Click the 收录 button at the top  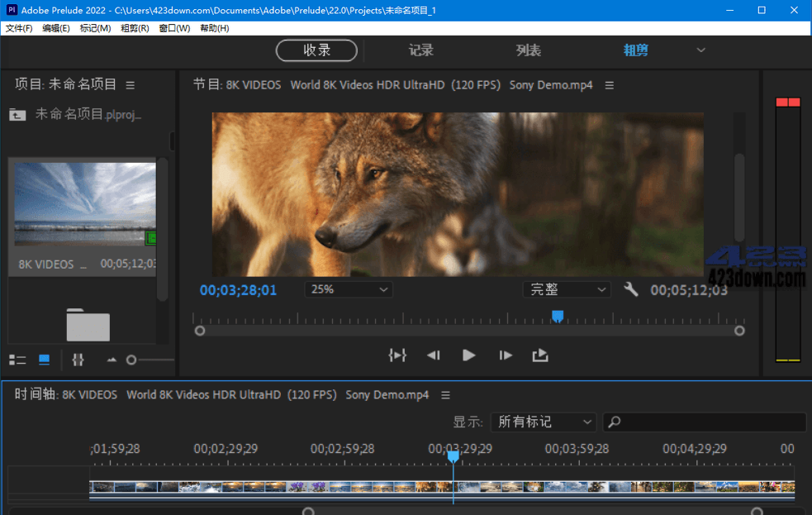point(316,50)
